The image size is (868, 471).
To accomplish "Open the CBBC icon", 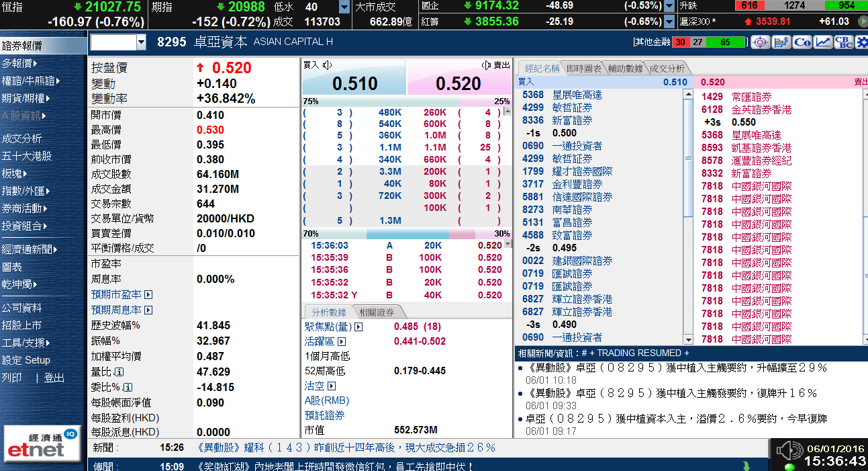I will 844,42.
